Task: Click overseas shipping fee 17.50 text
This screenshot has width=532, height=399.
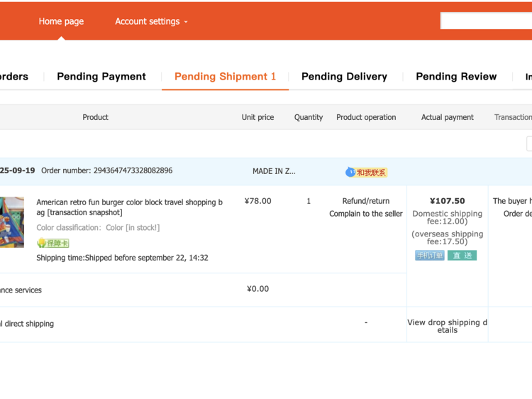Action: (x=447, y=238)
